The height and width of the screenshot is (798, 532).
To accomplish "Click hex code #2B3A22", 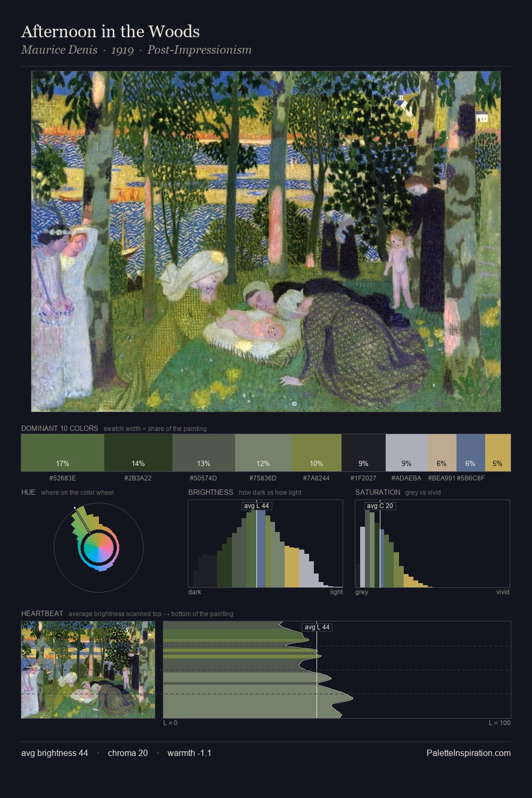I will (138, 478).
